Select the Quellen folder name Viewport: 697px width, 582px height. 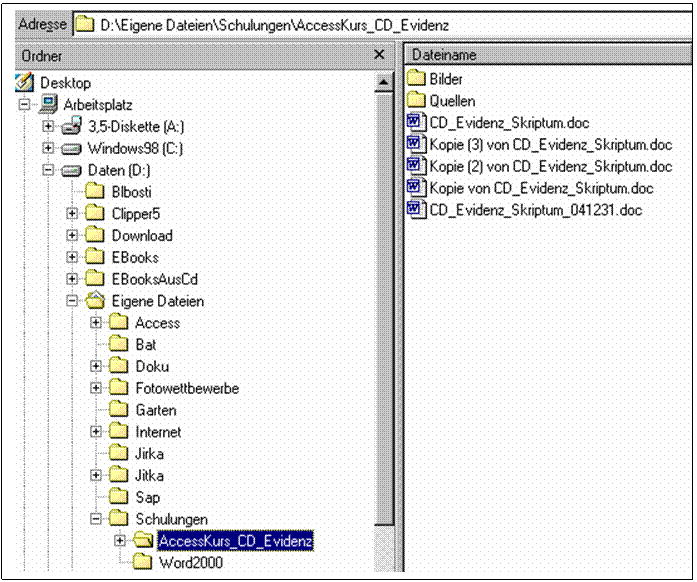452,101
